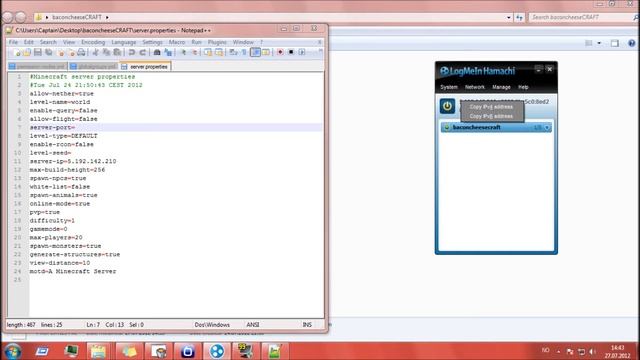Stop macro recording with black square

291,52
